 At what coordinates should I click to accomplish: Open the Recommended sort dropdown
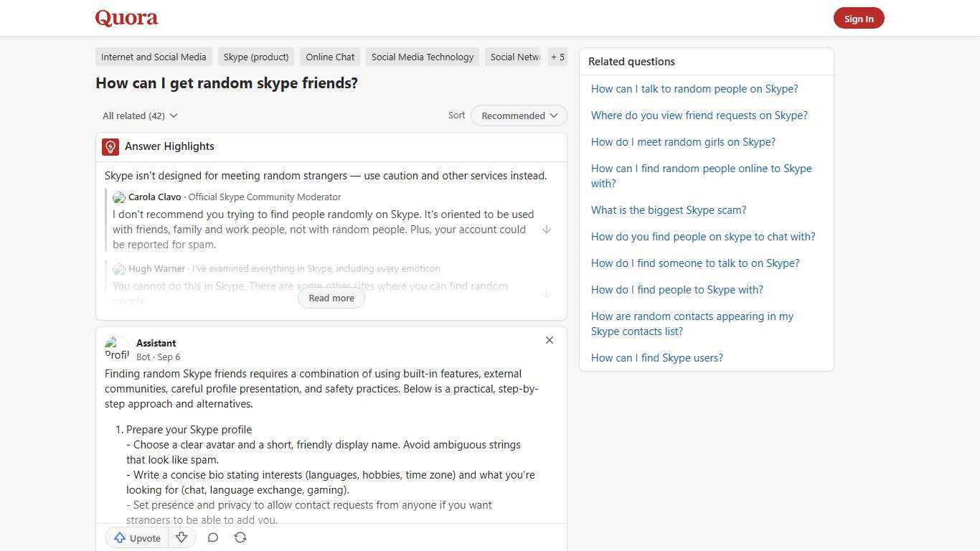(518, 116)
